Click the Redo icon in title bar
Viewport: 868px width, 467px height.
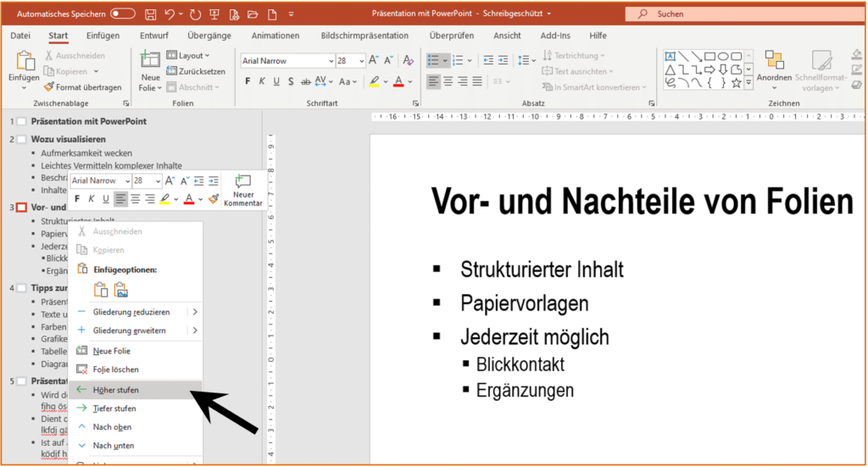pos(195,14)
